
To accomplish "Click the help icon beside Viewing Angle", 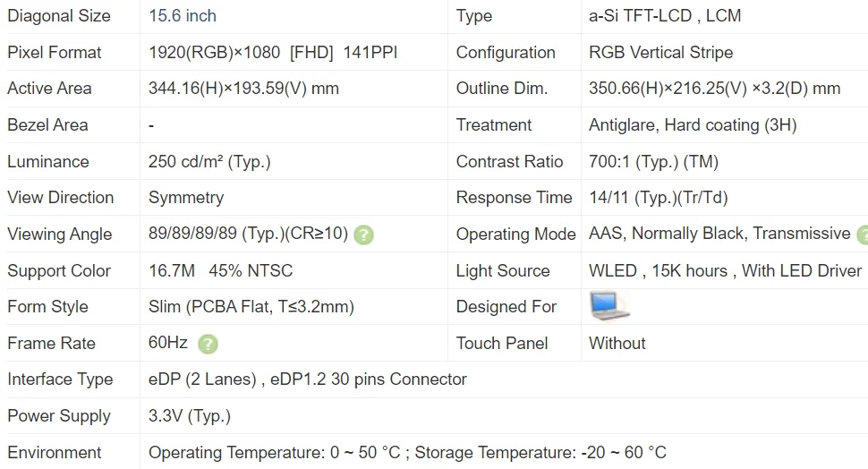I will 363,235.
